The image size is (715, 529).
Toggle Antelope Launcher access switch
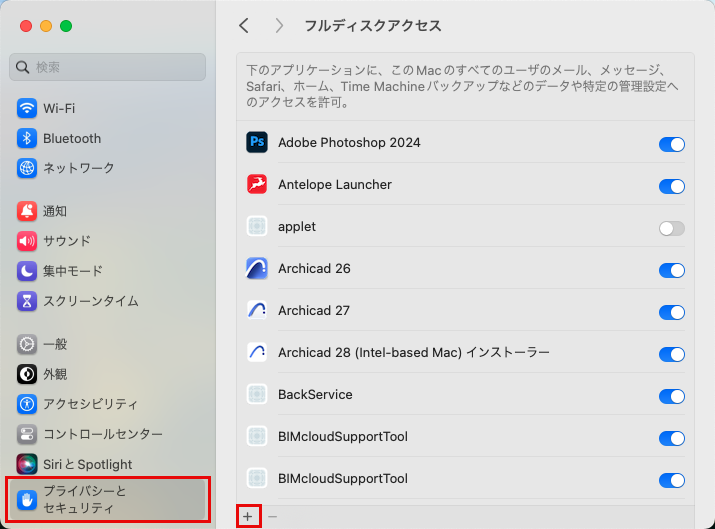point(672,186)
